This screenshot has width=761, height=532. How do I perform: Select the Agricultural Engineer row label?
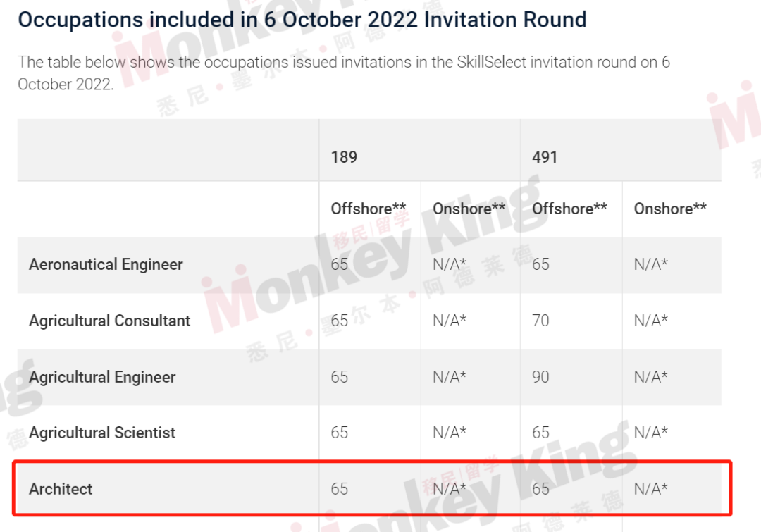click(102, 377)
